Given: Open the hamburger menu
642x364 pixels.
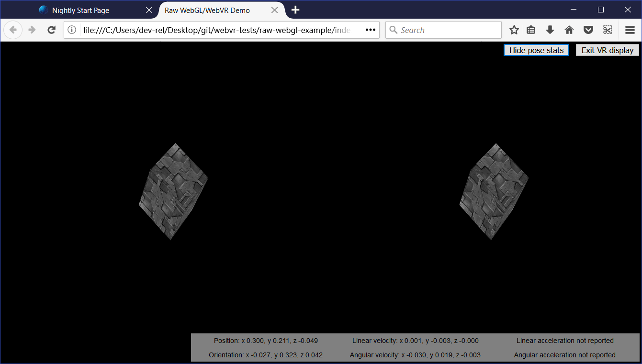Looking at the screenshot, I should (630, 30).
